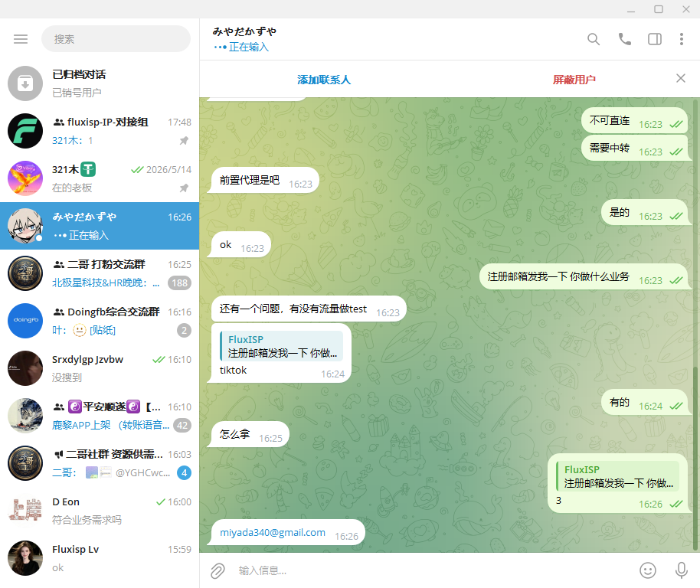Open the archived chats folder

100,83
